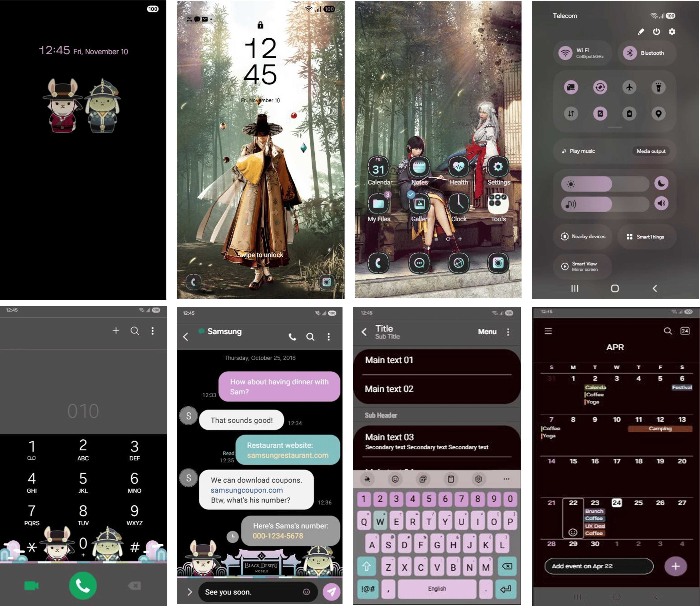700x606 pixels.
Task: Tap the keyboard space bar English
Action: pyautogui.click(x=437, y=589)
